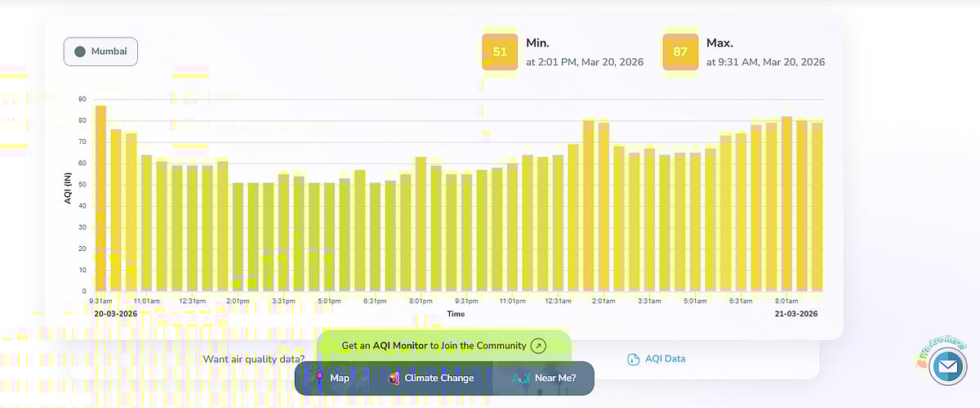Click the bar at 6:31pm

(x=375, y=237)
